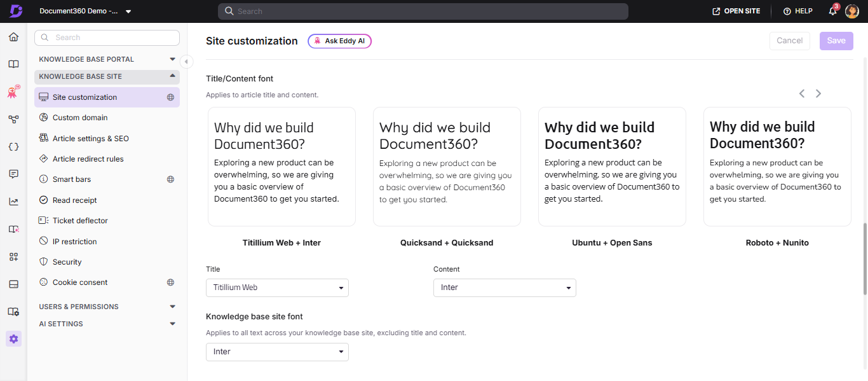Click the notifications bell icon
Image resolution: width=868 pixels, height=381 pixels.
click(833, 11)
